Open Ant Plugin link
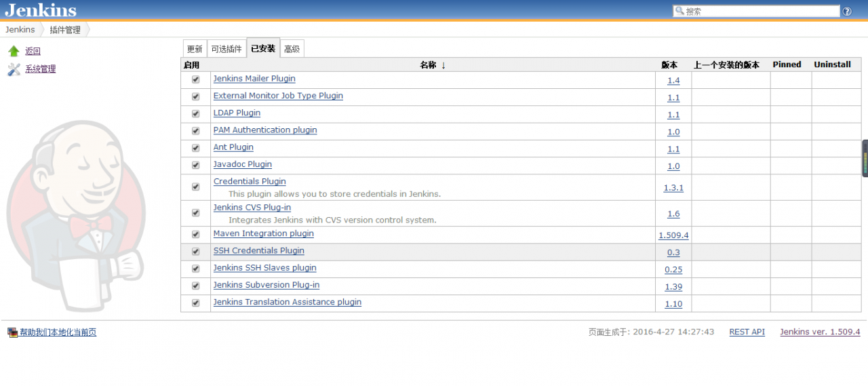The width and height of the screenshot is (868, 386). click(x=233, y=147)
